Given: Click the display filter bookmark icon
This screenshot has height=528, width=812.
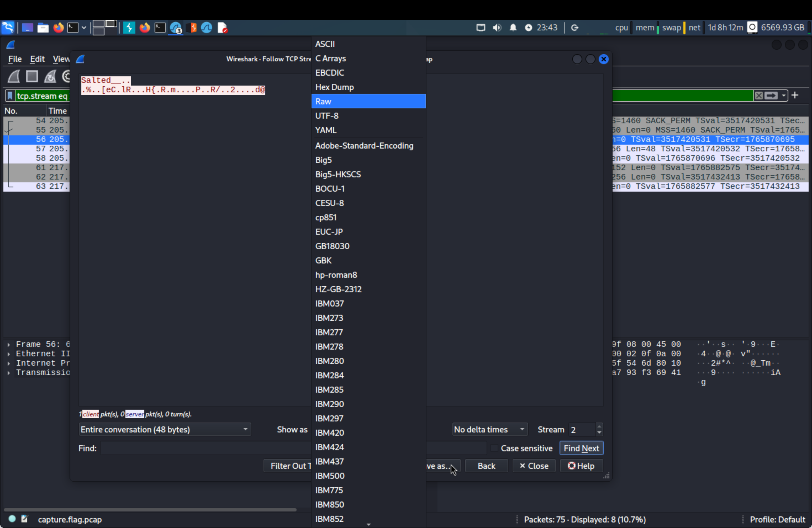Looking at the screenshot, I should pos(10,96).
